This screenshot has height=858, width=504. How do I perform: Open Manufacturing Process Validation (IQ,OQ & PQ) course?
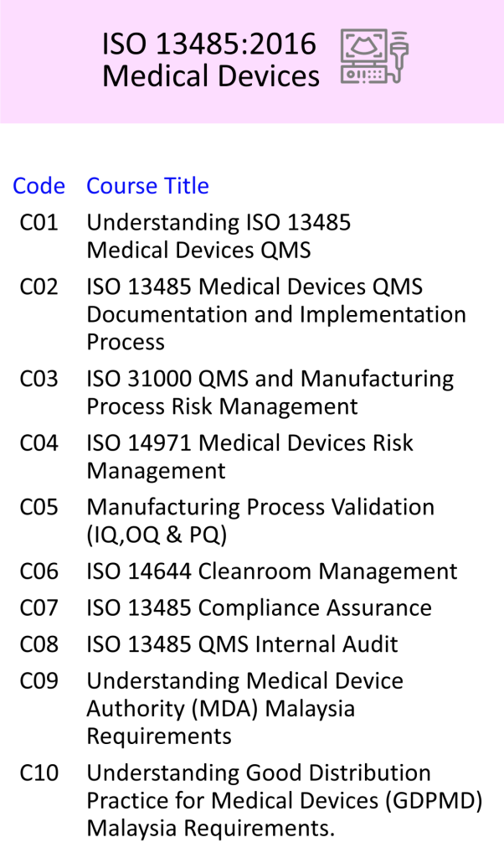(260, 520)
